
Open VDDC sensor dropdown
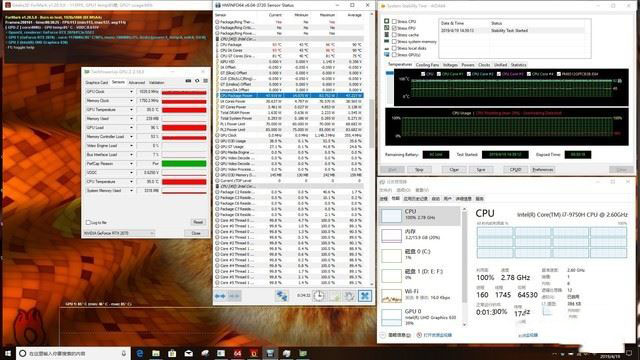[x=131, y=172]
